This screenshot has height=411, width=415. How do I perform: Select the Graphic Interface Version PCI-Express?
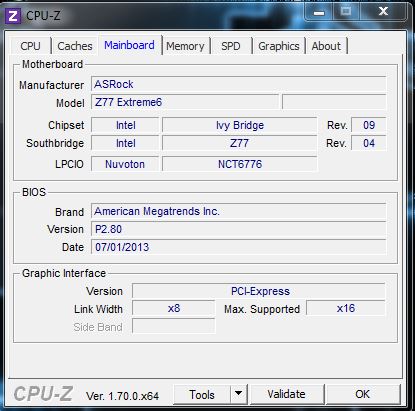pos(259,291)
